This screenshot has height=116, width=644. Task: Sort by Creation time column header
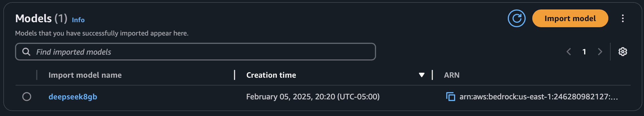(271, 75)
